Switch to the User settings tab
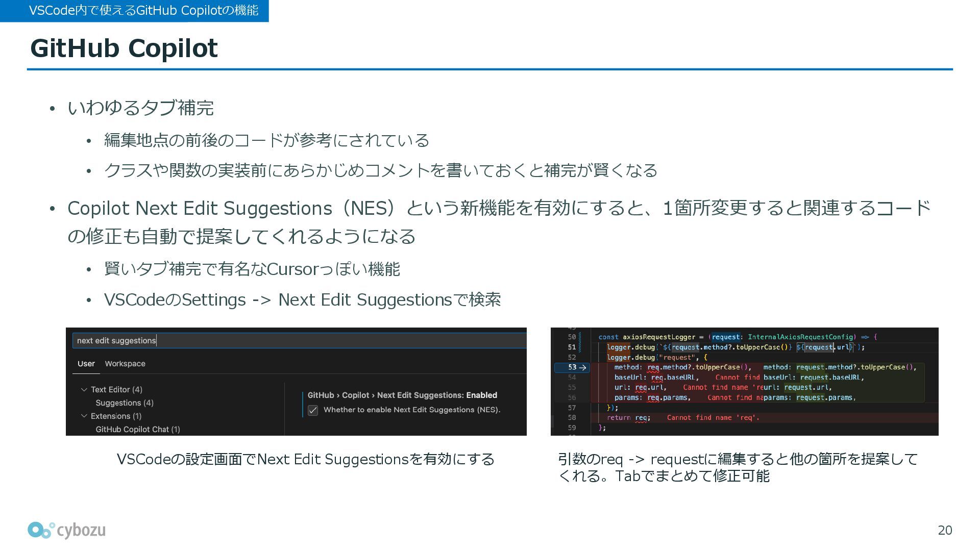Viewport: 980px width, 551px height. [86, 364]
